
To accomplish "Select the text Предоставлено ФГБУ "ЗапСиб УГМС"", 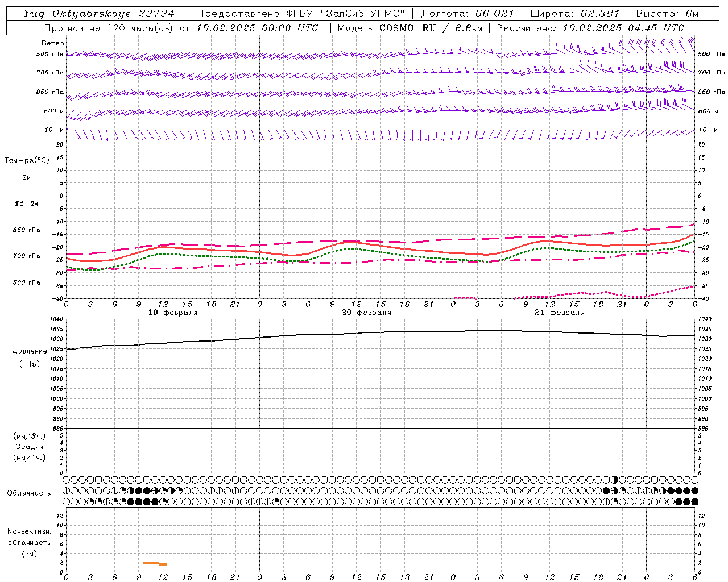I will (301, 14).
